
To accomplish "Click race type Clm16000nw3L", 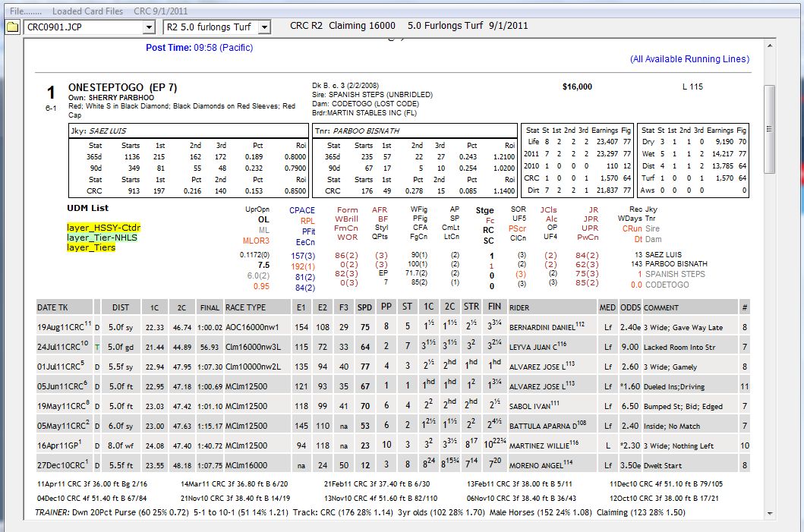I will click(254, 347).
